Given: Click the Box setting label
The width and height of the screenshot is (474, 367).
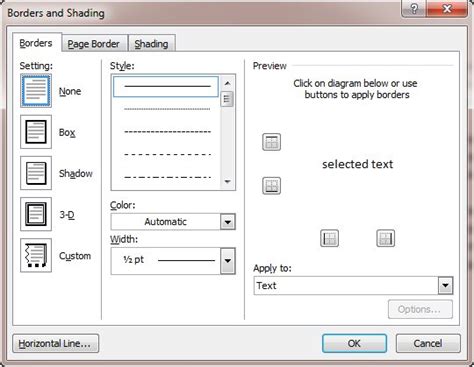Looking at the screenshot, I should [67, 133].
